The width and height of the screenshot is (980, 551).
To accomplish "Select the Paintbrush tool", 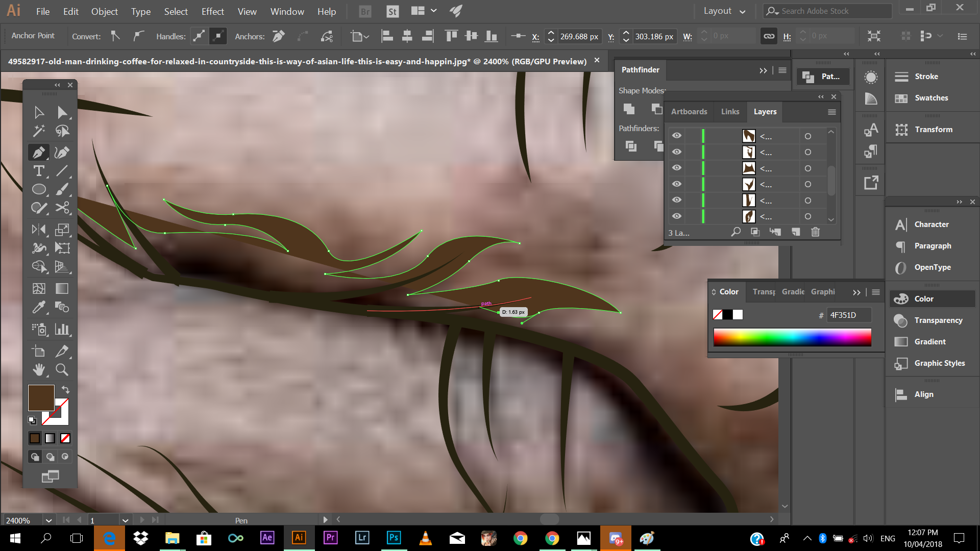I will click(x=62, y=190).
